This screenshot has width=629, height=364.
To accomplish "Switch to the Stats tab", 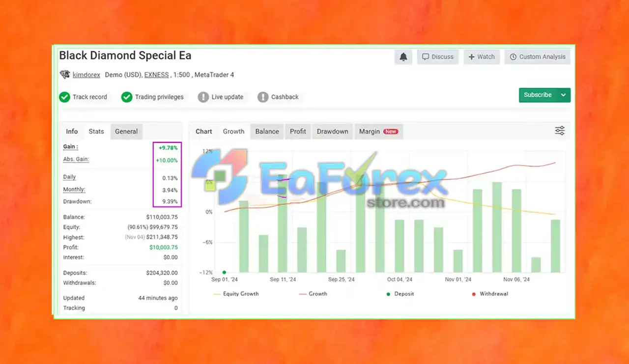I will pyautogui.click(x=96, y=131).
